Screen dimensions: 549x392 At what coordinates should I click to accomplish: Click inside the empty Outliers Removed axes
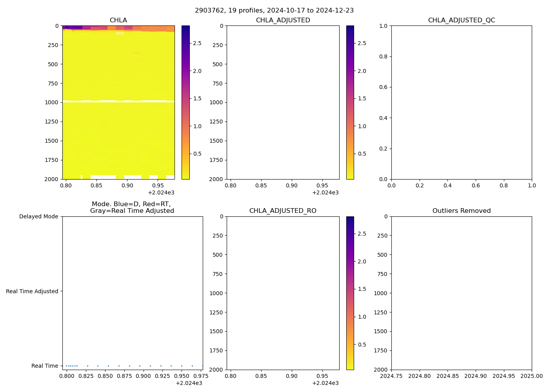coord(461,293)
